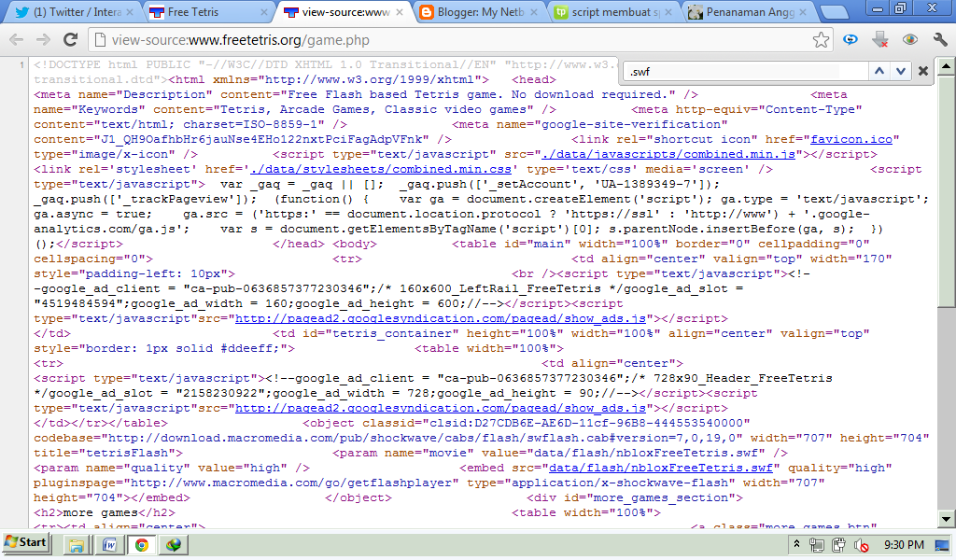Reload the view-source page
Image resolution: width=956 pixels, height=560 pixels.
[71, 40]
